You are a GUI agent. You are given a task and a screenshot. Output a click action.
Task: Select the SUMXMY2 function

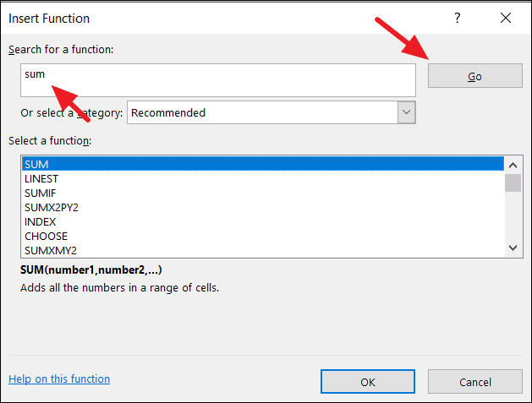(x=263, y=250)
